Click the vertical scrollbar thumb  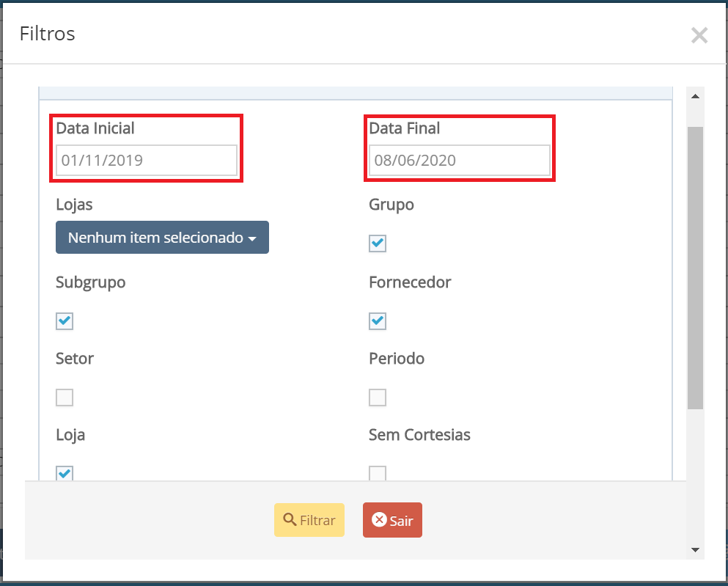point(695,268)
